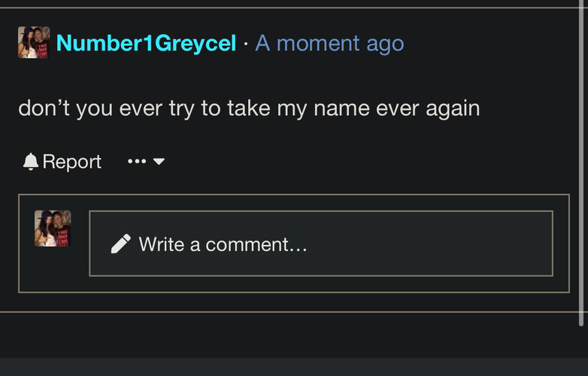This screenshot has width=588, height=376.
Task: Click the avatar beside the comment field
Action: tap(53, 229)
